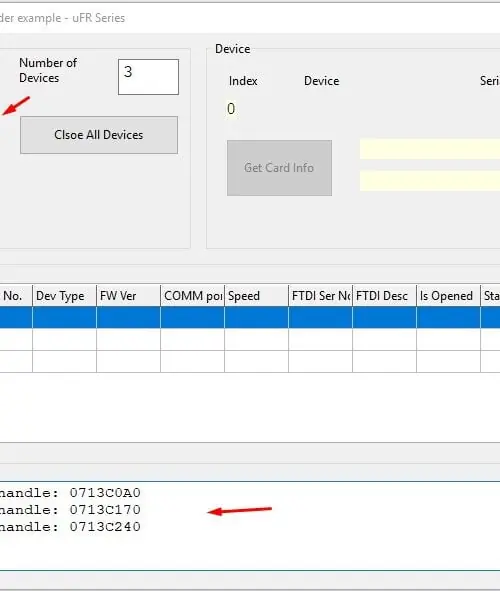Click log line handle: 0713C170
This screenshot has height=591, width=500.
pyautogui.click(x=70, y=510)
